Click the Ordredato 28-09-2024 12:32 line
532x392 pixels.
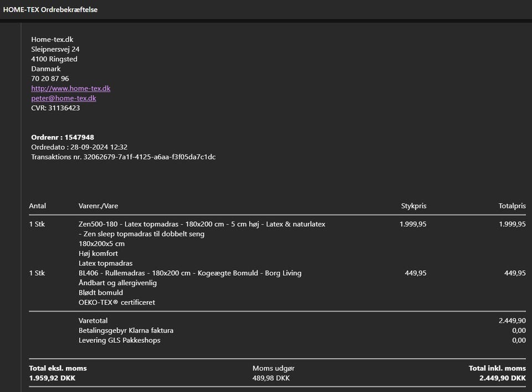[x=79, y=147]
